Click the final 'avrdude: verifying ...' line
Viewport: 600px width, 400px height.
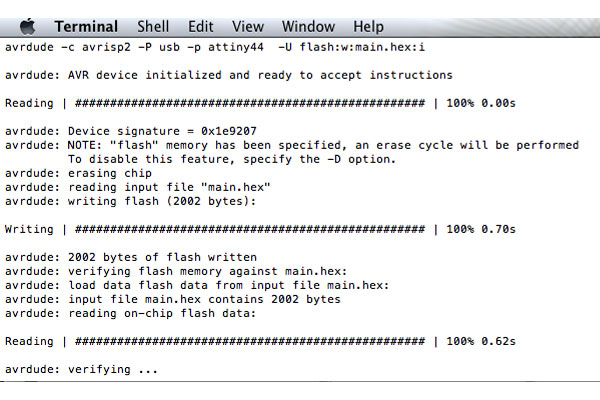click(x=81, y=369)
